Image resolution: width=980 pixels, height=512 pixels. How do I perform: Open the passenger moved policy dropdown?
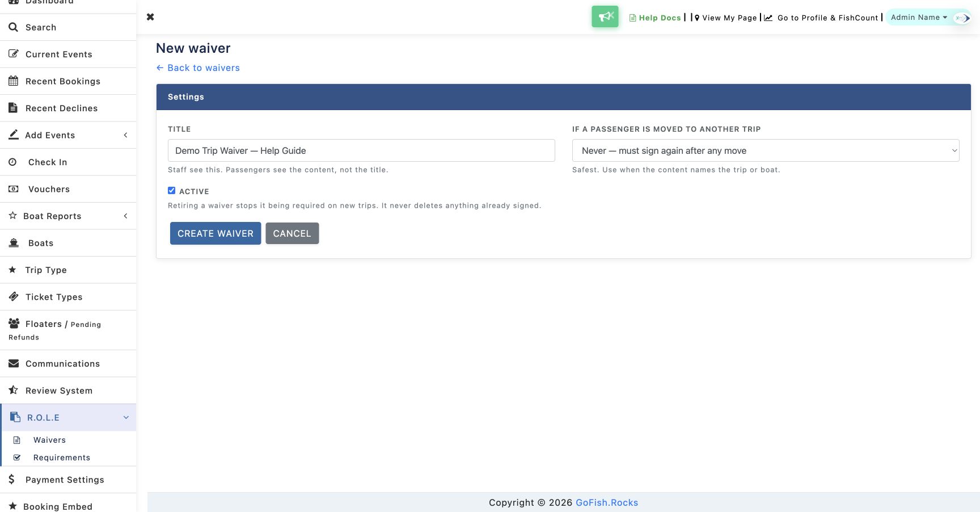(766, 150)
